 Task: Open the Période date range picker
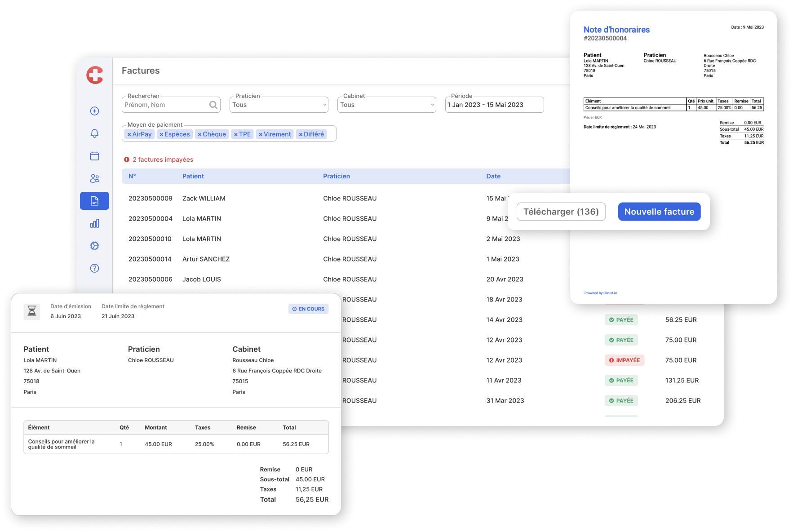(494, 105)
